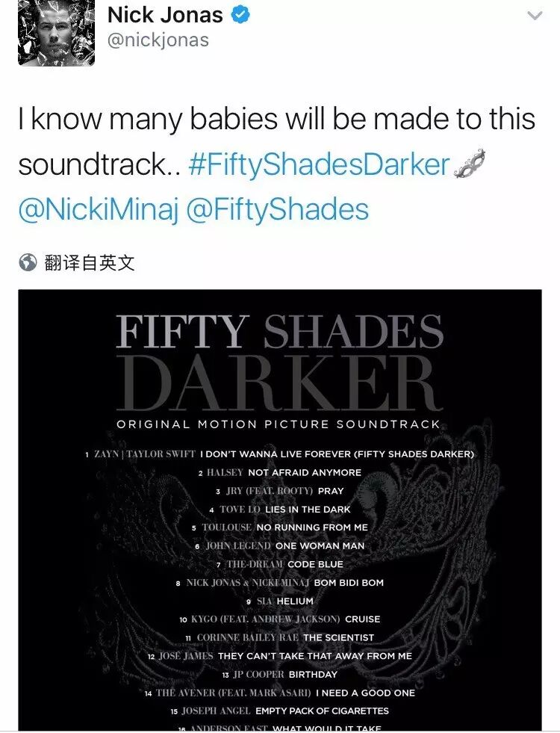Image resolution: width=560 pixels, height=733 pixels.
Task: Click the Original Motion Picture Soundtrack subtitle
Action: point(279,424)
